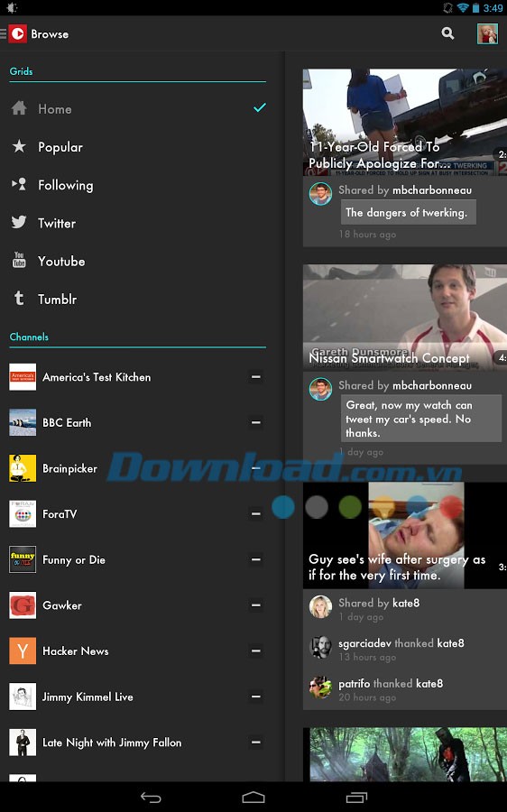Open America's Test Kitchen channel logo
The height and width of the screenshot is (812, 507).
23,377
